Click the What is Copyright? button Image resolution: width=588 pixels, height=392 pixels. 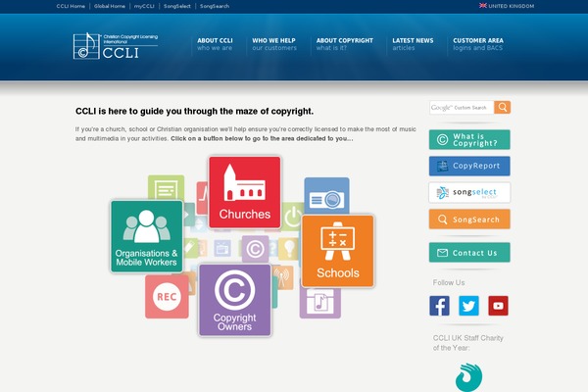[x=469, y=139]
